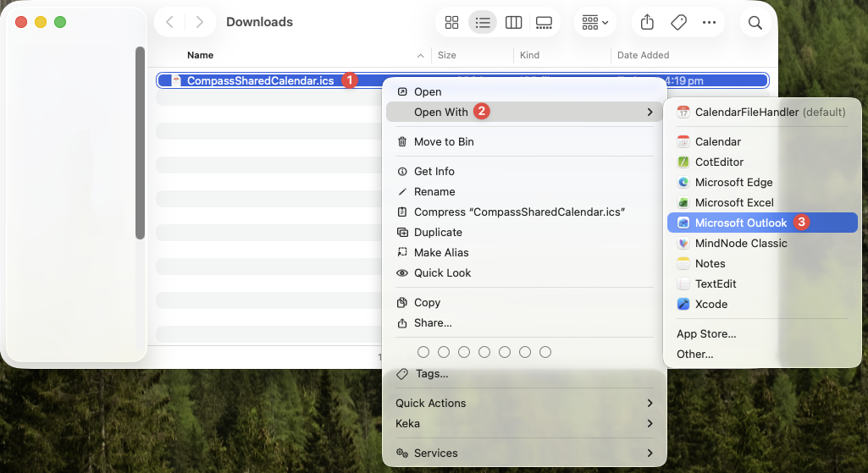Switch Finder to icon view

(451, 22)
